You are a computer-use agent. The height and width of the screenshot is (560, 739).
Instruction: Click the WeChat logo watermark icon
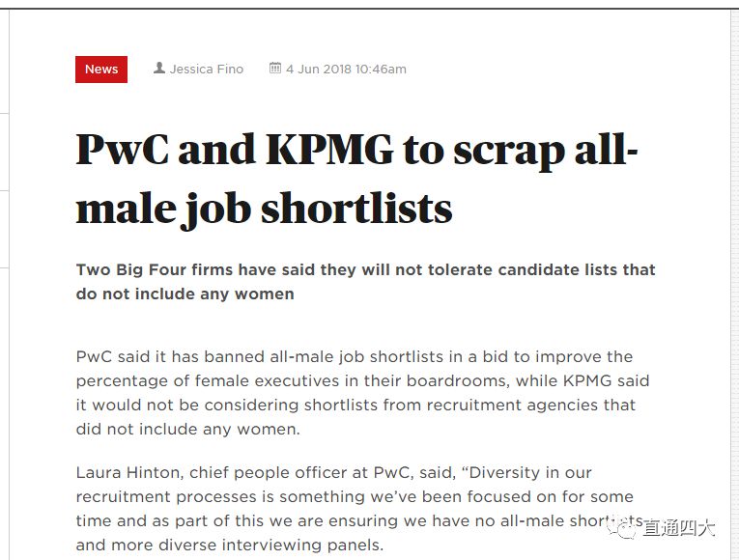click(622, 528)
